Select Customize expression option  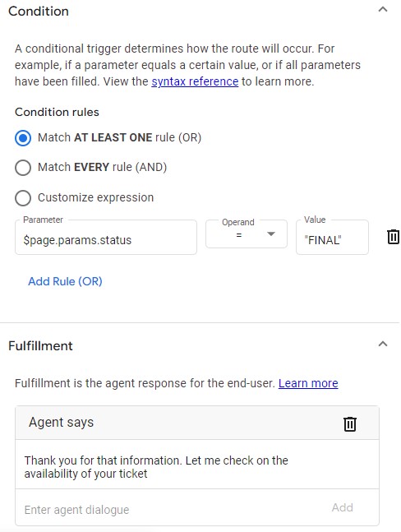tap(23, 198)
